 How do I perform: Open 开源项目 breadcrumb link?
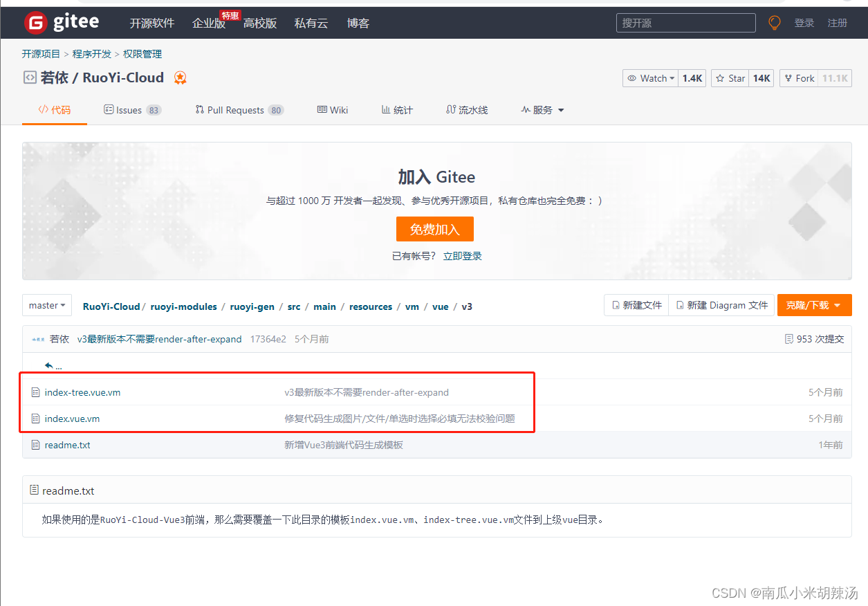[x=41, y=54]
